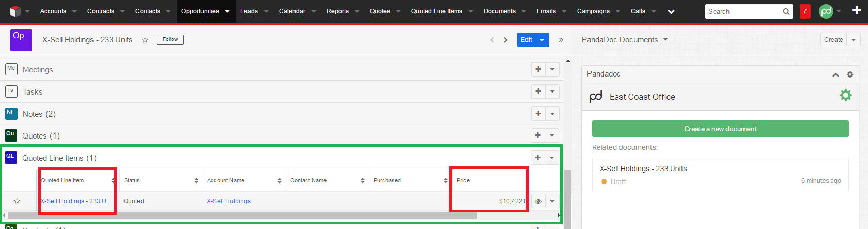Click the Me Meetings module icon

(x=11, y=69)
